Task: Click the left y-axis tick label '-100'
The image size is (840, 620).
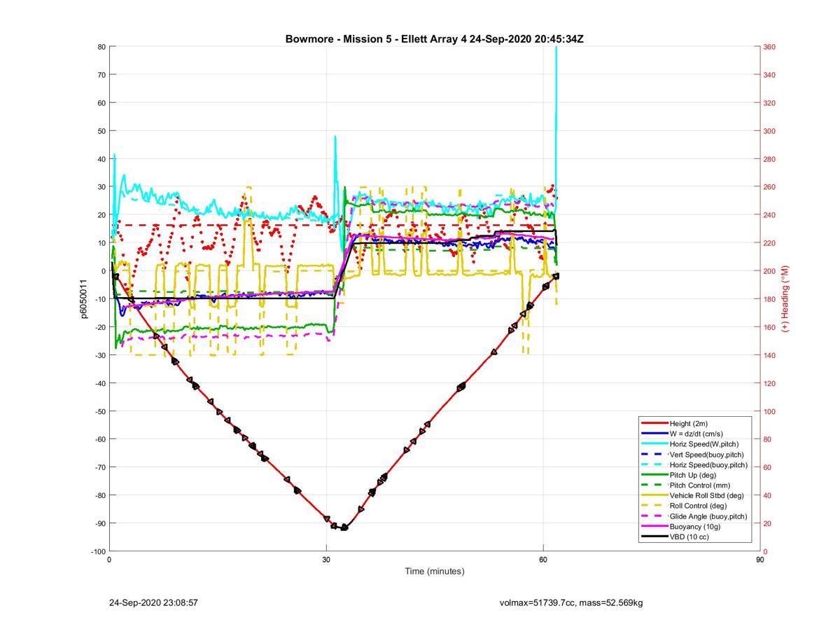Action: (x=97, y=551)
